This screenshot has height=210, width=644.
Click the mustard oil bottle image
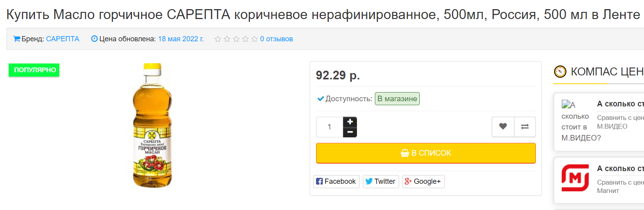[152, 125]
